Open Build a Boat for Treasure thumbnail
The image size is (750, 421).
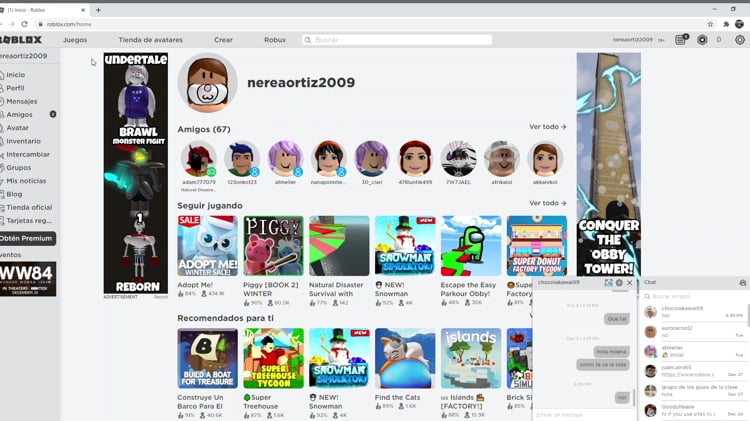pos(208,358)
